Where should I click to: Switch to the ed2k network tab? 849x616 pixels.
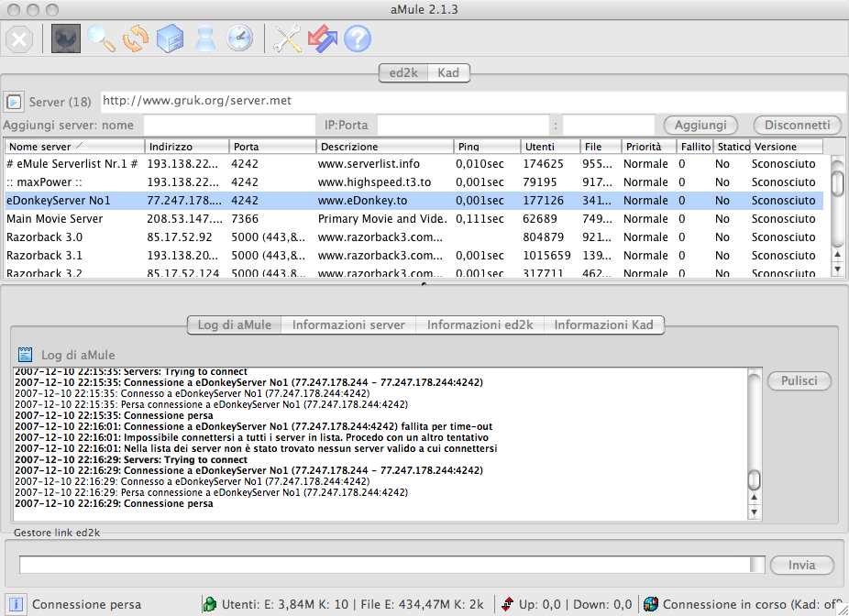403,72
